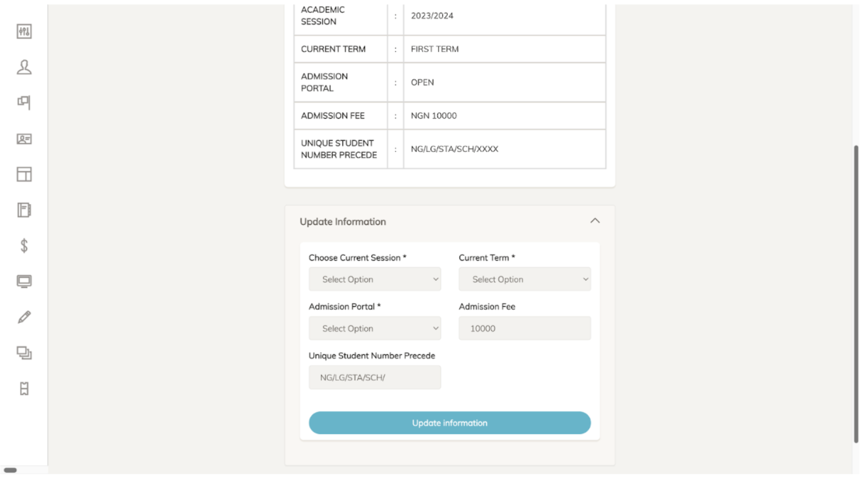Select the ID card sidebar icon
Viewport: 868px width, 480px height.
(x=24, y=139)
